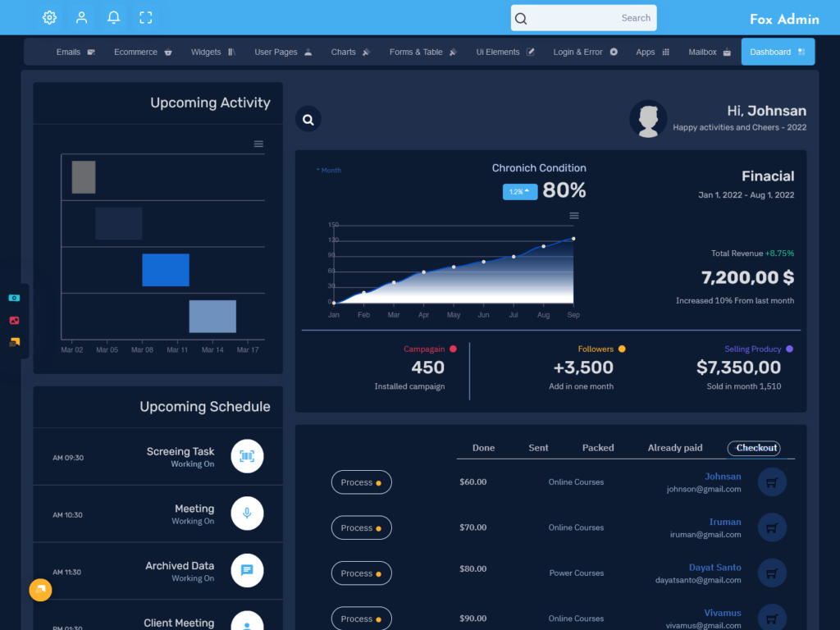Open the Month dropdown on the chart

point(327,170)
